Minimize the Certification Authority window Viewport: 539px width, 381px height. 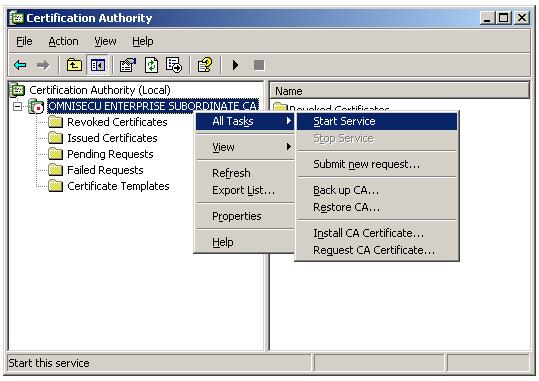point(487,18)
